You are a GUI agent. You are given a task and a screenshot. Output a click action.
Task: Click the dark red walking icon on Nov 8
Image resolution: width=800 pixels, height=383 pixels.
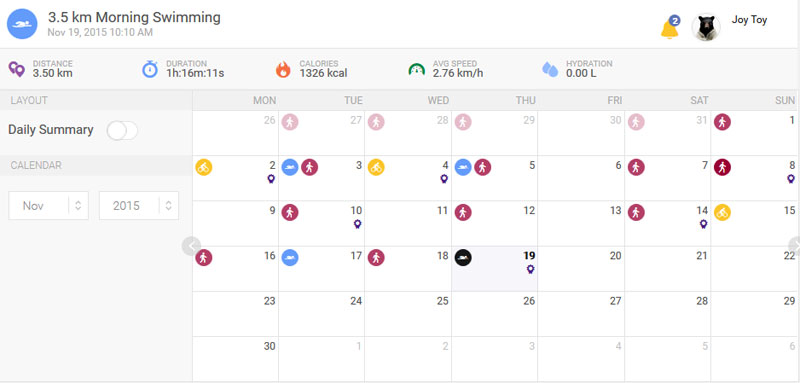tap(722, 167)
